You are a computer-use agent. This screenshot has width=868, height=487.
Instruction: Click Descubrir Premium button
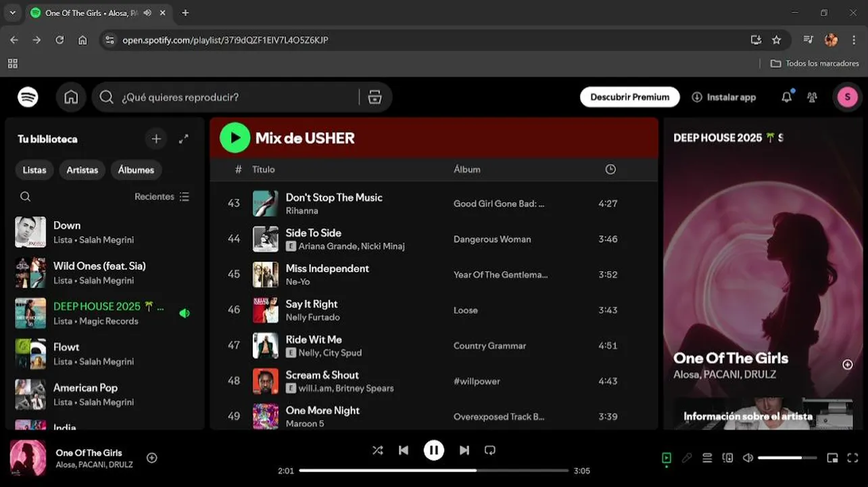(x=629, y=97)
